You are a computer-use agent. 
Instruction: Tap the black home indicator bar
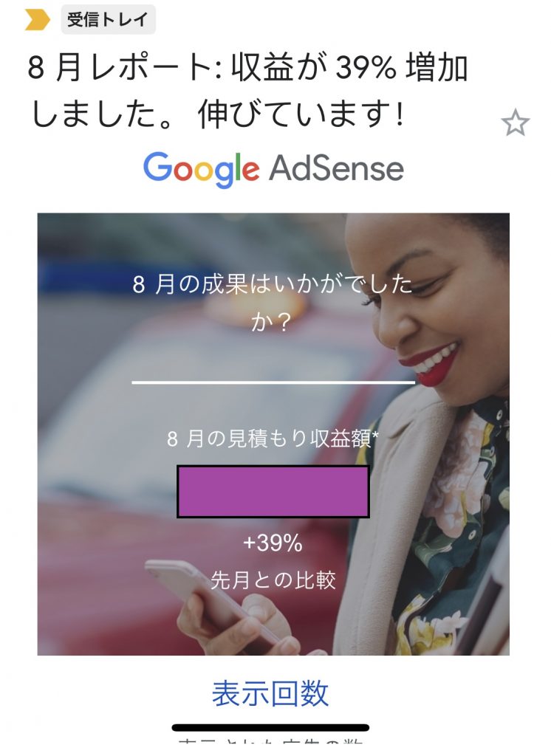[x=270, y=727]
